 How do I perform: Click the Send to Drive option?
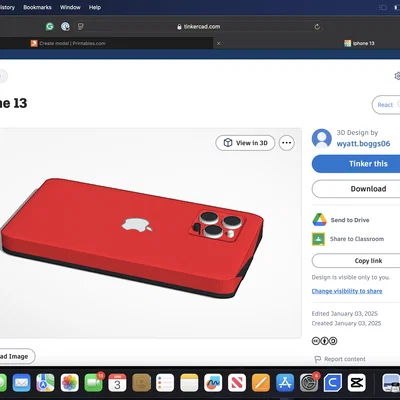341,220
